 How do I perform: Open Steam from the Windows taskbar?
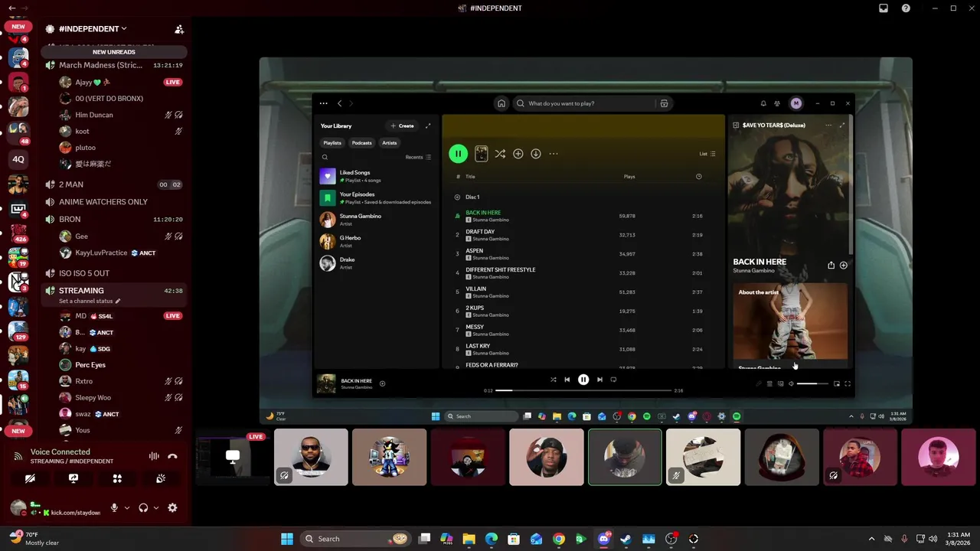(x=626, y=539)
